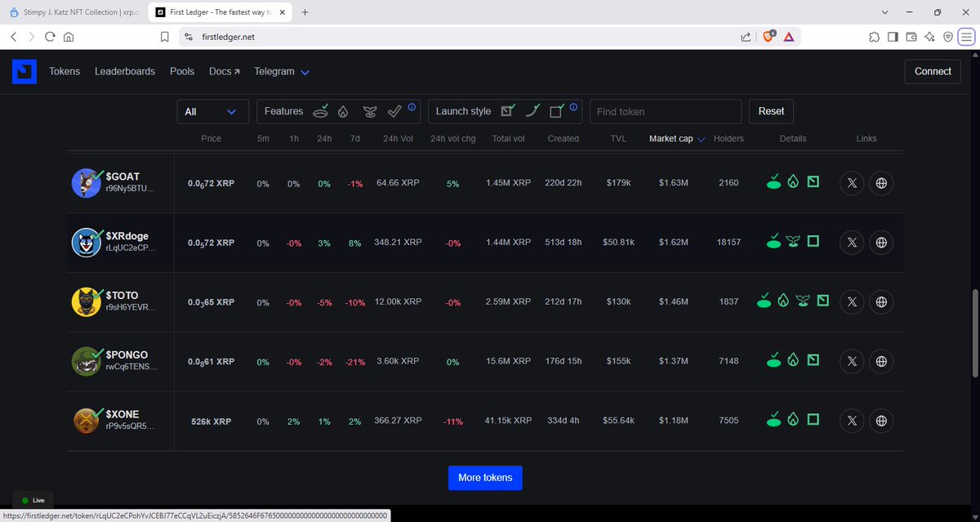The width and height of the screenshot is (980, 522).
Task: Toggle the browser sidebar panel
Action: tap(893, 37)
